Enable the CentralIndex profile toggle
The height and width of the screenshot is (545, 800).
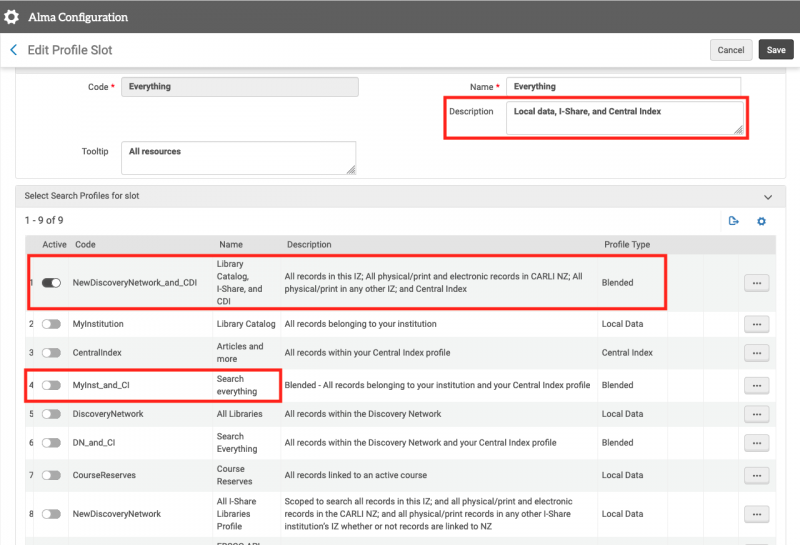51,353
